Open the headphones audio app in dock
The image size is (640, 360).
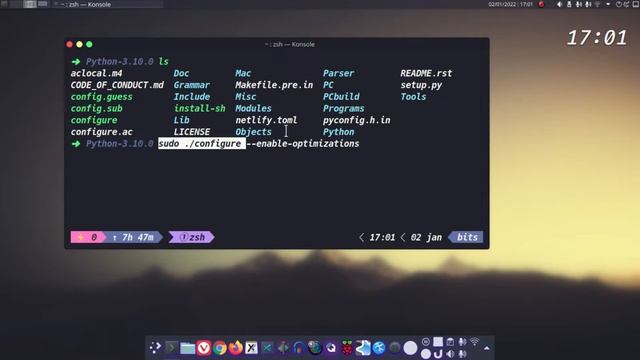click(x=299, y=348)
